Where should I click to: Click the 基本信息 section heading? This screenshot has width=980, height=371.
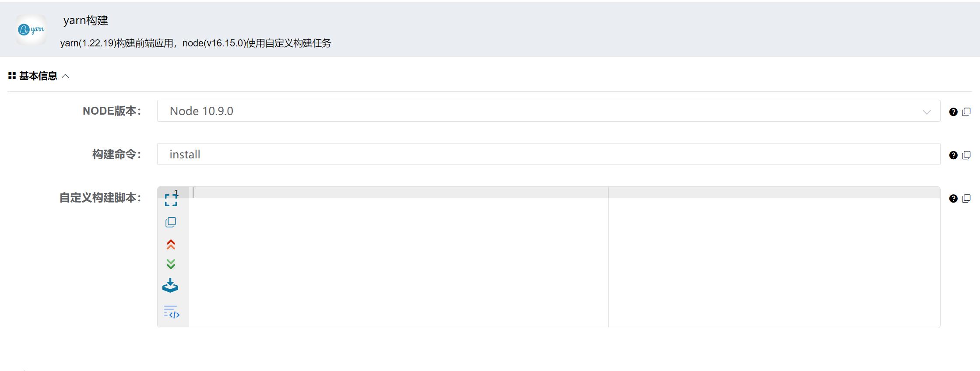click(38, 76)
